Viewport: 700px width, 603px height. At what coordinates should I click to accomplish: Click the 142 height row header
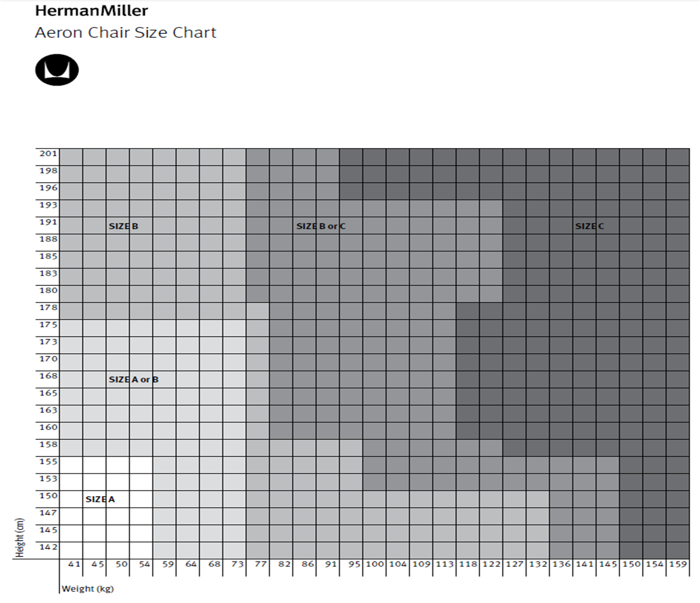click(48, 547)
